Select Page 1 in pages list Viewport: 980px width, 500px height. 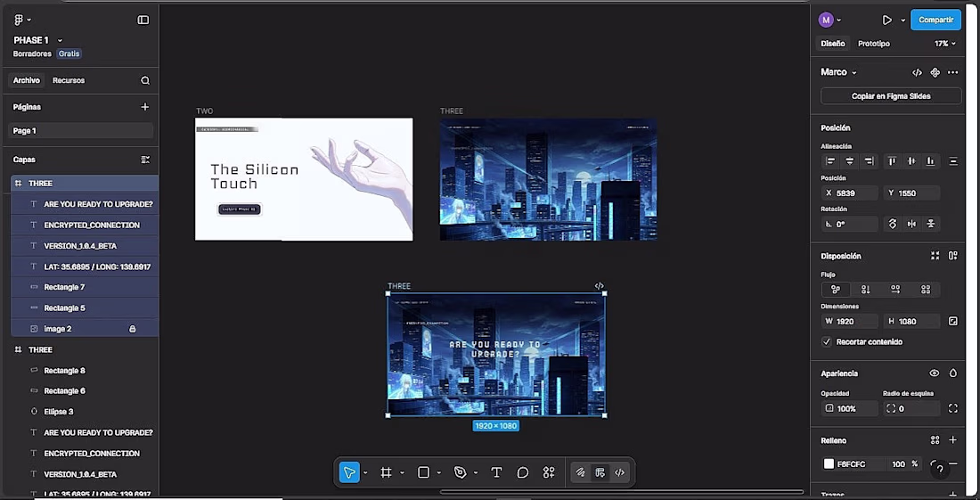click(81, 131)
